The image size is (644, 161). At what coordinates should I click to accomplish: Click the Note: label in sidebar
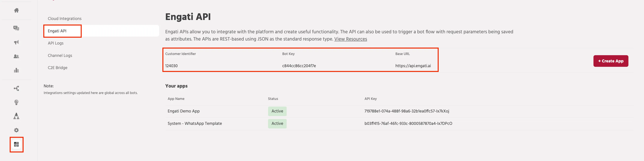(x=49, y=86)
